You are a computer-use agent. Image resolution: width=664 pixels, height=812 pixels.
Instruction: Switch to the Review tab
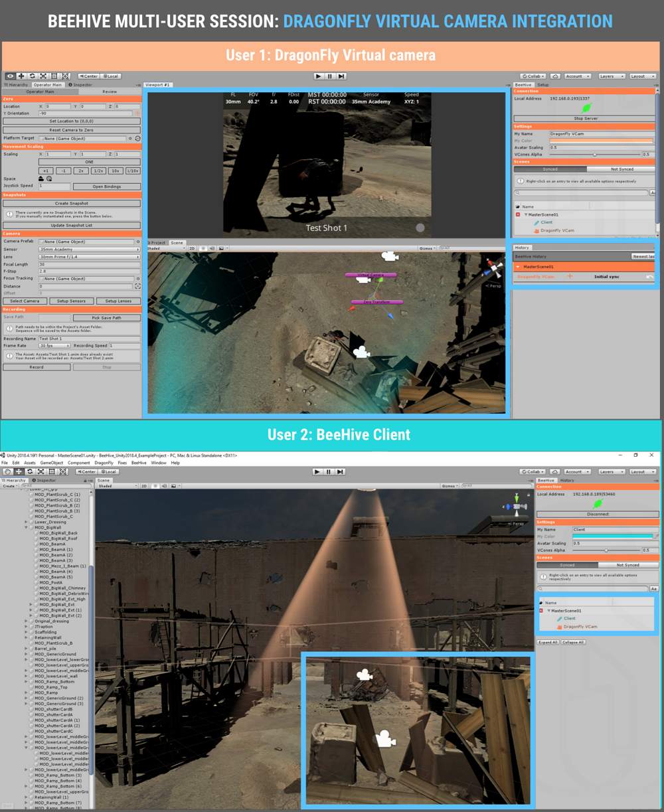pyautogui.click(x=110, y=92)
